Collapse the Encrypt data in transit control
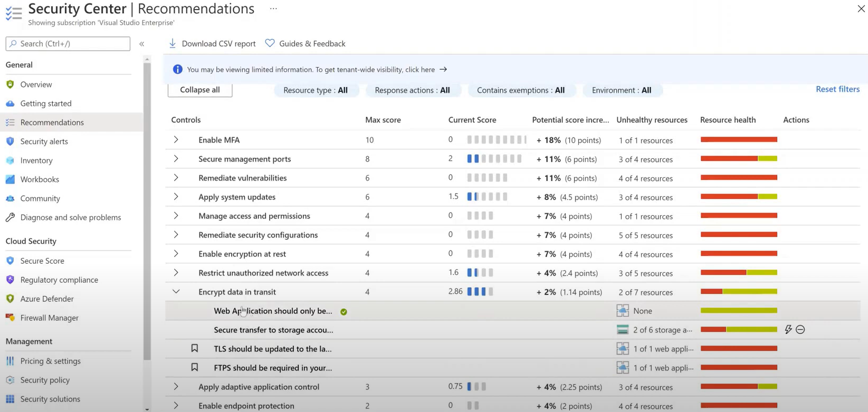This screenshot has height=412, width=868. point(176,292)
